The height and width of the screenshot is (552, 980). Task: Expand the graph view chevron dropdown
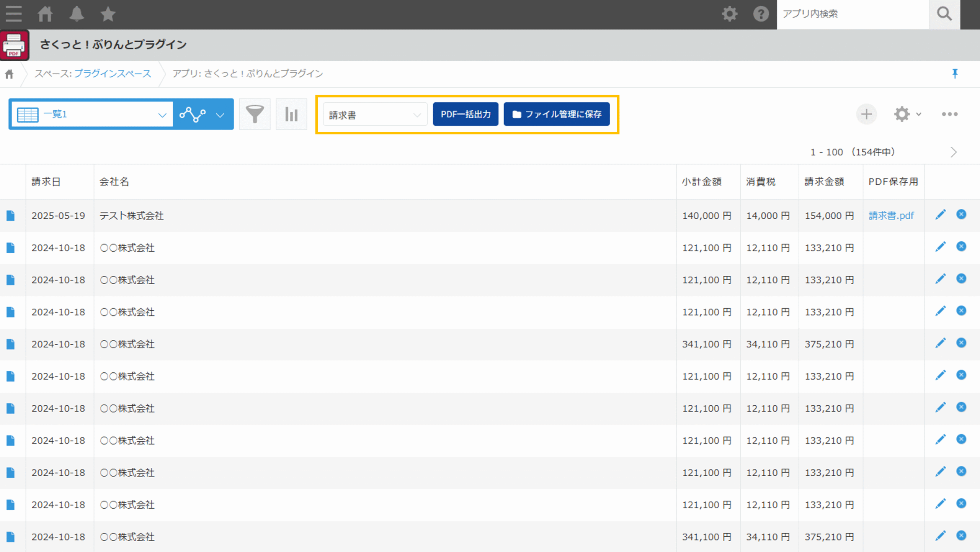pyautogui.click(x=220, y=115)
